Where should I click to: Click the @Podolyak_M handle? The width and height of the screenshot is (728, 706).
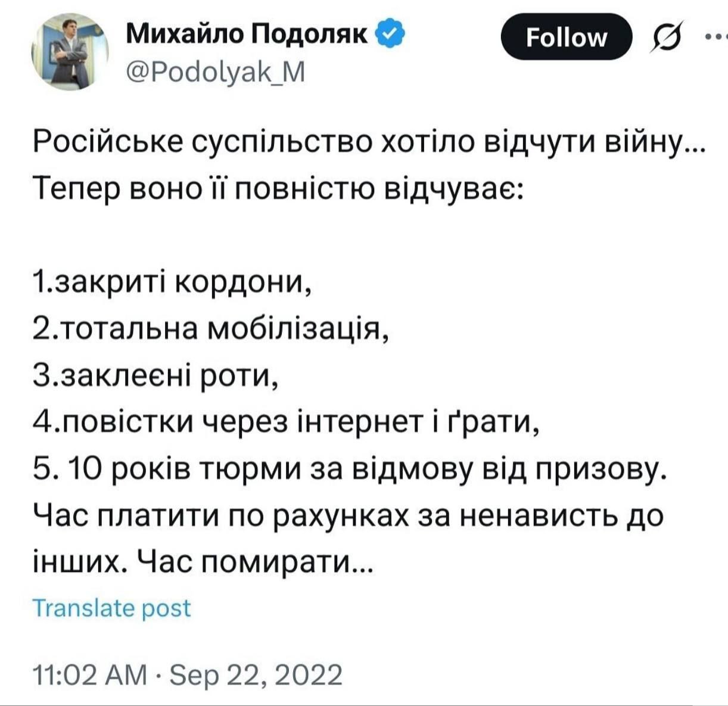(x=215, y=73)
